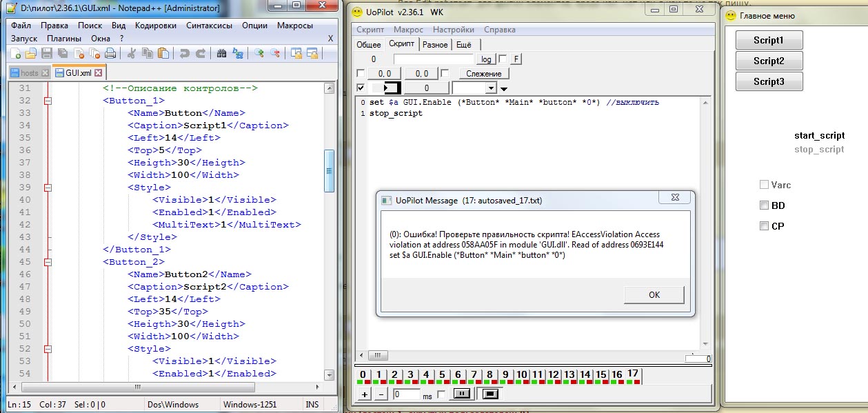This screenshot has width=868, height=413.
Task: Click the Zoom in magnifier icon
Action: tap(259, 53)
